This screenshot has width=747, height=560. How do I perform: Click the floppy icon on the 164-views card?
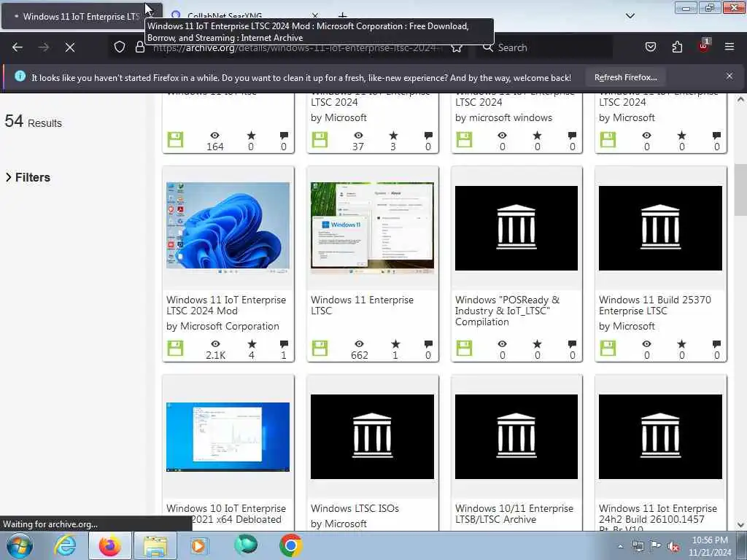point(175,140)
